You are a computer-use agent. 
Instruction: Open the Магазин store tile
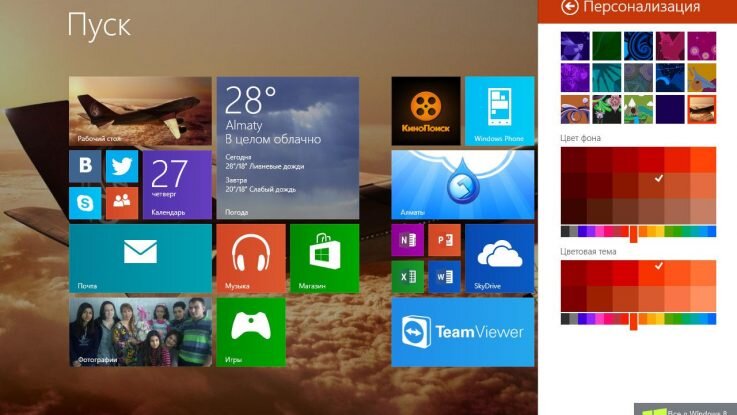point(324,258)
